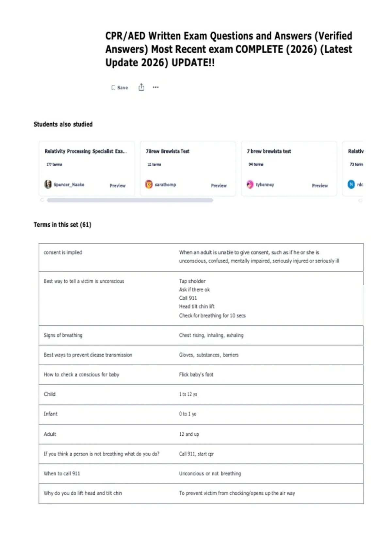Click the Save bookmark icon
This screenshot has height=556, width=392.
coord(113,88)
